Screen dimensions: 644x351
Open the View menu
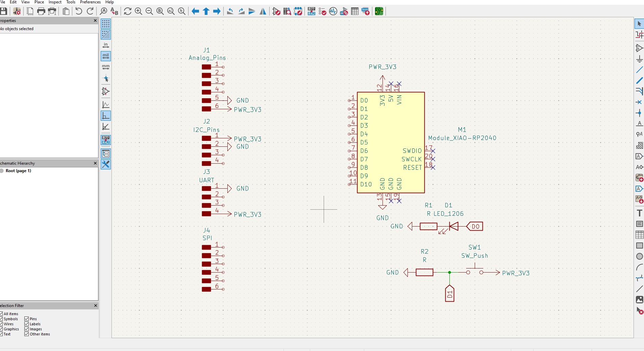coord(25,2)
